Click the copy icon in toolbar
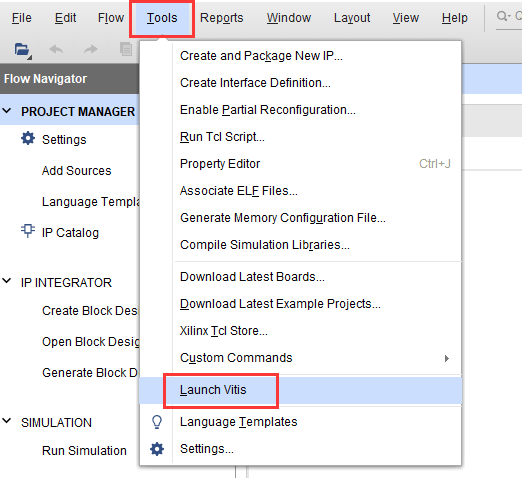This screenshot has width=522, height=478. coord(126,49)
